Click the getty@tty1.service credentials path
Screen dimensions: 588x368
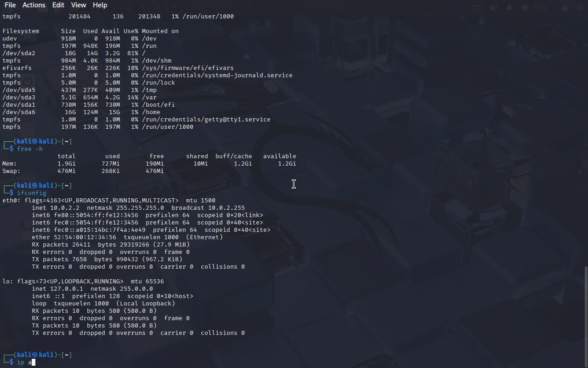coord(206,120)
